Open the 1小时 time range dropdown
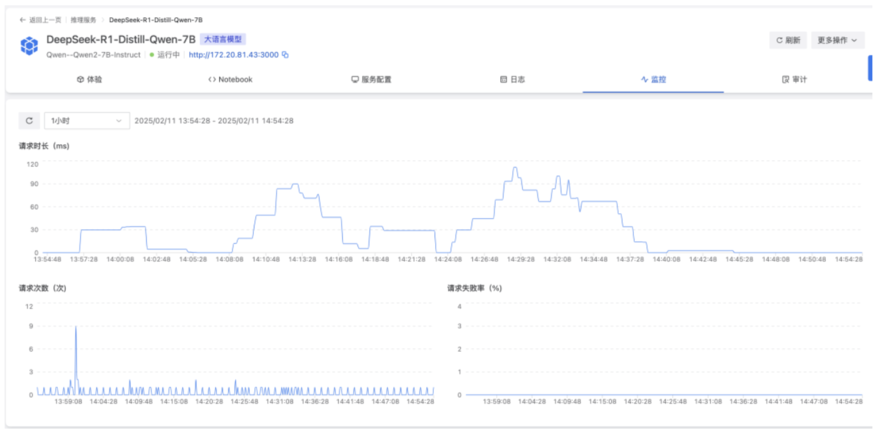Image resolution: width=889 pixels, height=436 pixels. pyautogui.click(x=87, y=121)
